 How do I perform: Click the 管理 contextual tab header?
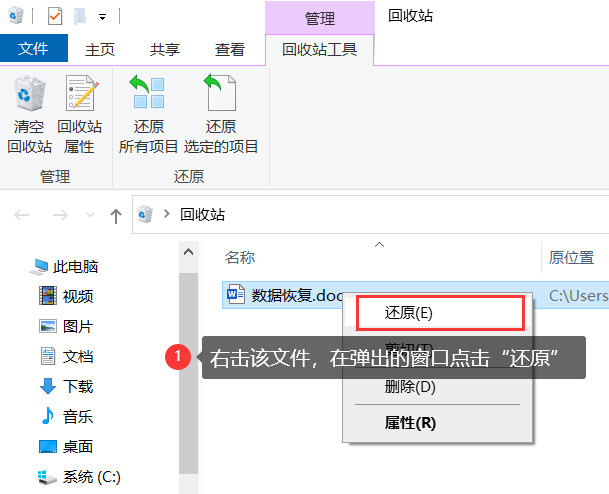point(320,18)
